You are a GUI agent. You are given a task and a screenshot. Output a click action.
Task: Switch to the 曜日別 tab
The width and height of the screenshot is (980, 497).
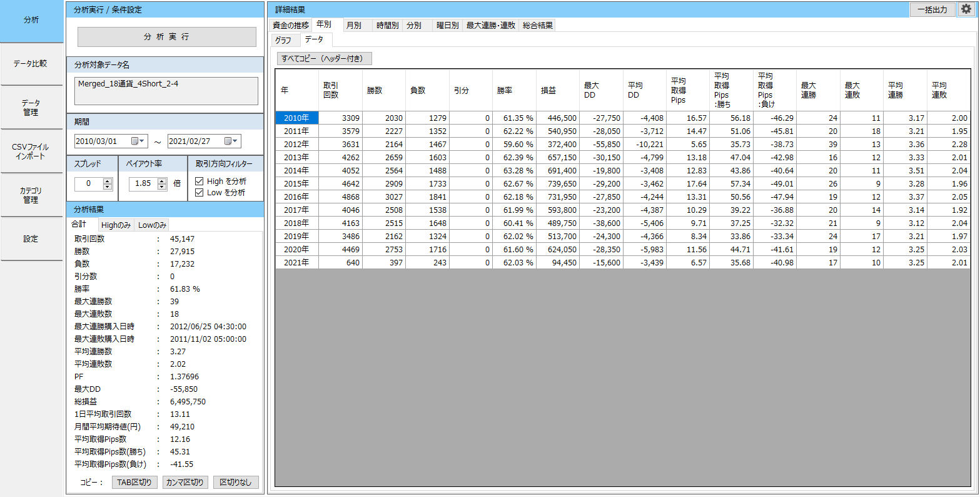pyautogui.click(x=447, y=26)
